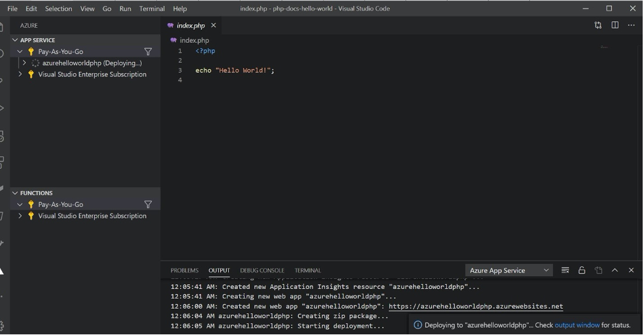The width and height of the screenshot is (644, 335).
Task: Click the 'Creating zip package...' log line
Action: pyautogui.click(x=279, y=316)
